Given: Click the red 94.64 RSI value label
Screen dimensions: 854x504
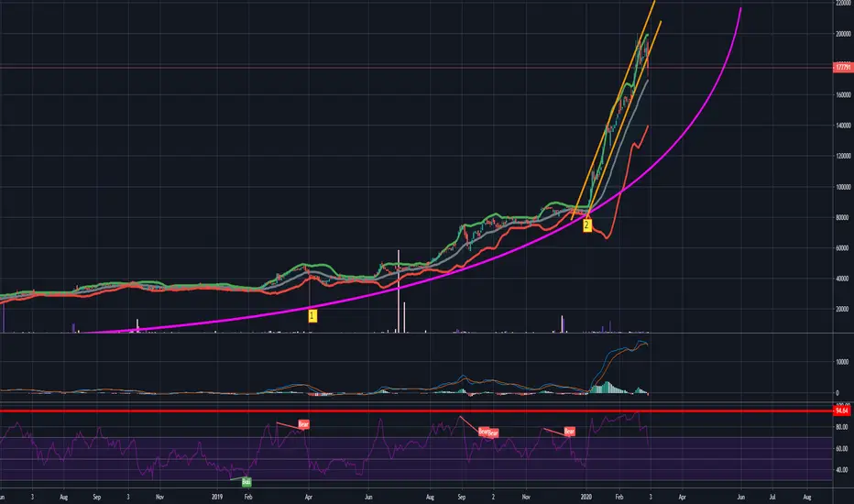Looking at the screenshot, I should (842, 411).
